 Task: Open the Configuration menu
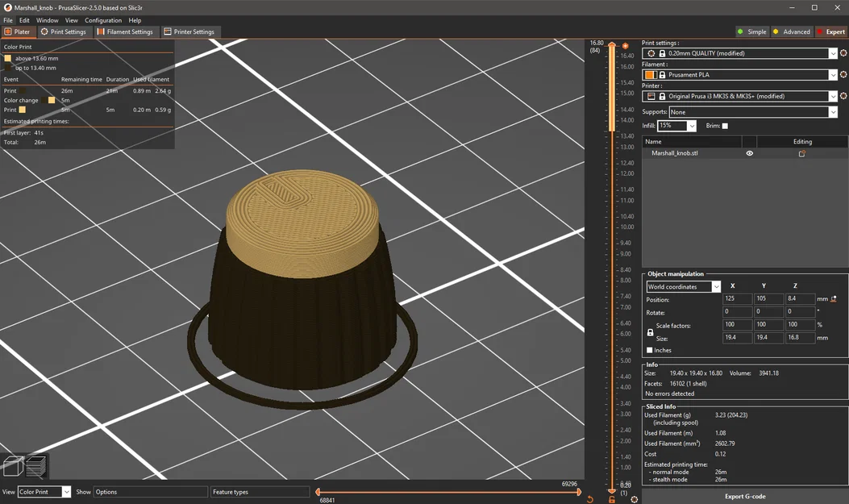click(103, 20)
